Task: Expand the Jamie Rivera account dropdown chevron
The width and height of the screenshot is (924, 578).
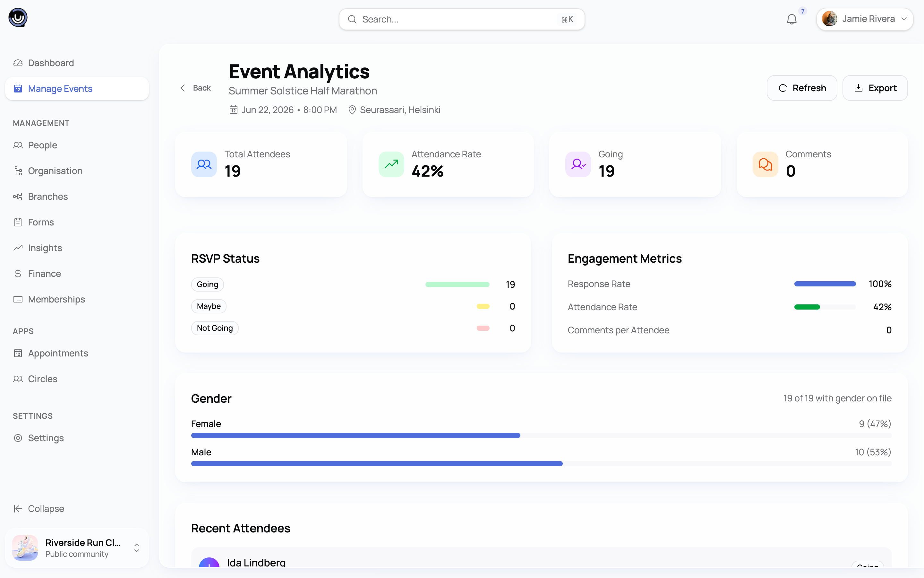Action: (904, 19)
